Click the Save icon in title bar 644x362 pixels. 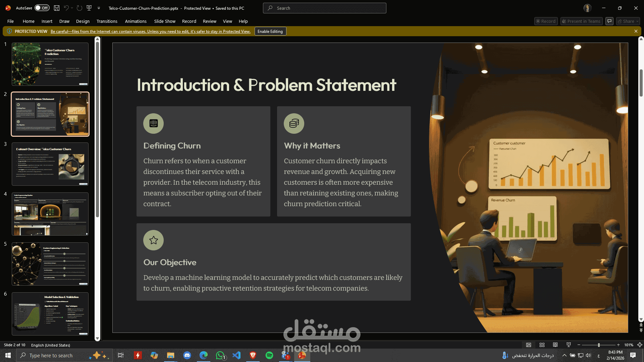[57, 8]
